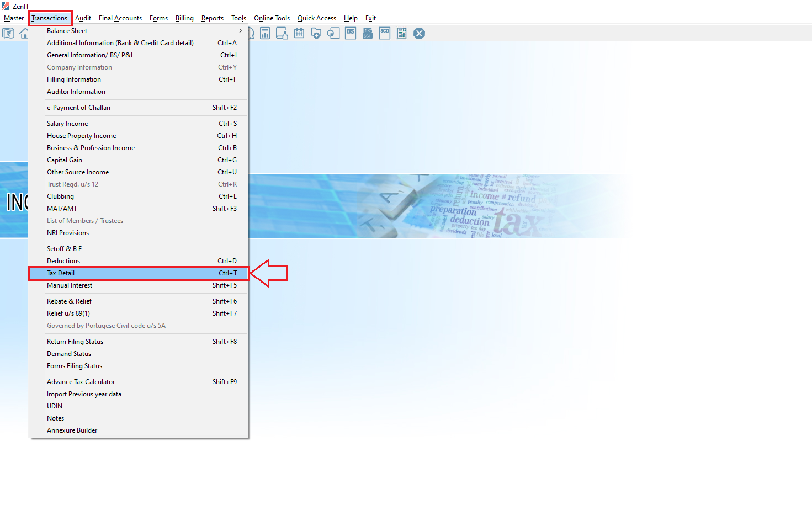Screen dimensions: 812x521
Task: Click the rupee book icon in toolbar
Action: pos(8,34)
